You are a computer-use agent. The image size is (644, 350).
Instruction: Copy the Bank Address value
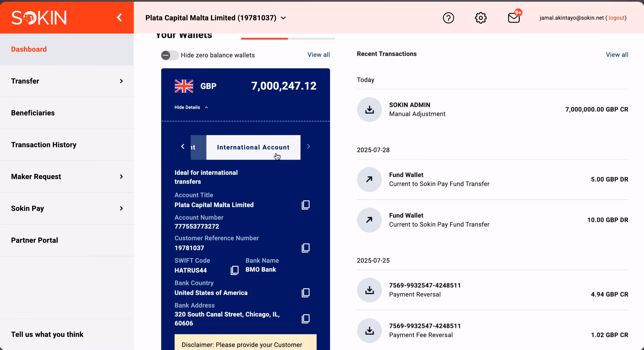coord(306,319)
